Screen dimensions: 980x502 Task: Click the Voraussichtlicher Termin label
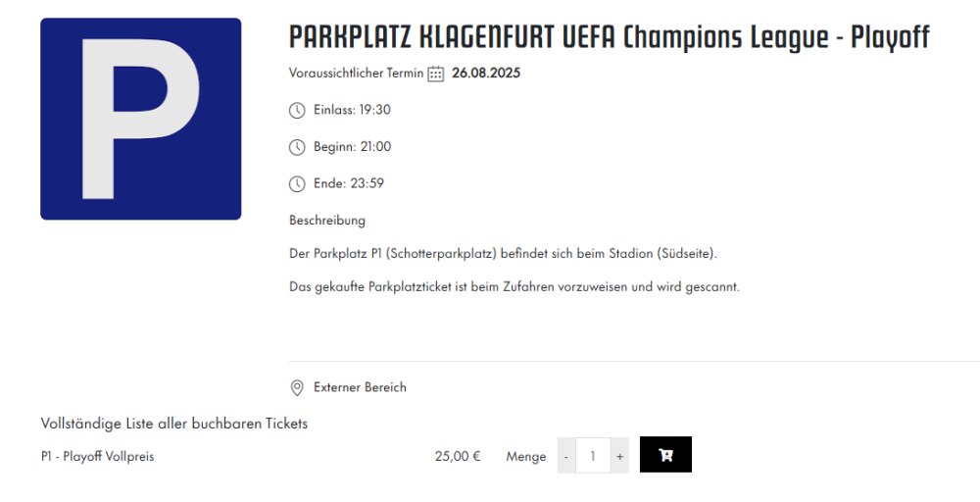tap(356, 74)
